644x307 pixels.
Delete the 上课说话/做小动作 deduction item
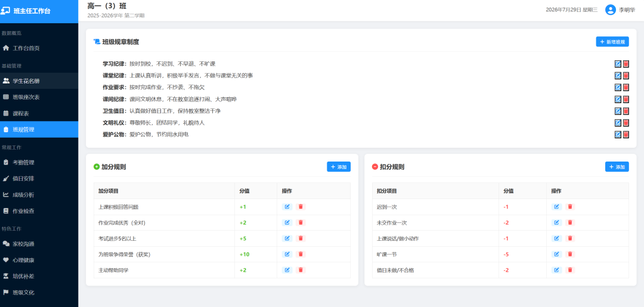coord(570,238)
